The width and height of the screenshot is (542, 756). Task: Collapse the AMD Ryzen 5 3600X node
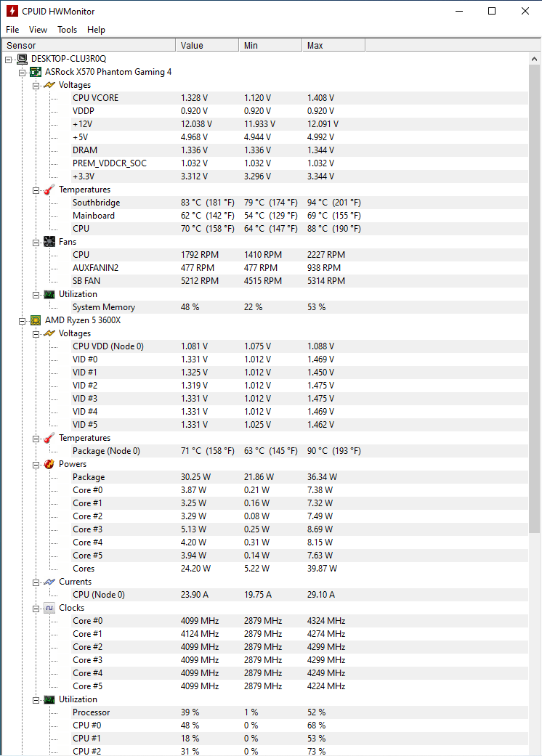[x=22, y=320]
